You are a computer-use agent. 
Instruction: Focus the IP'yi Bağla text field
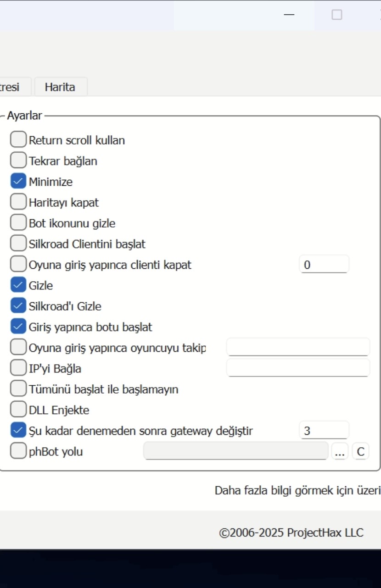(x=298, y=368)
